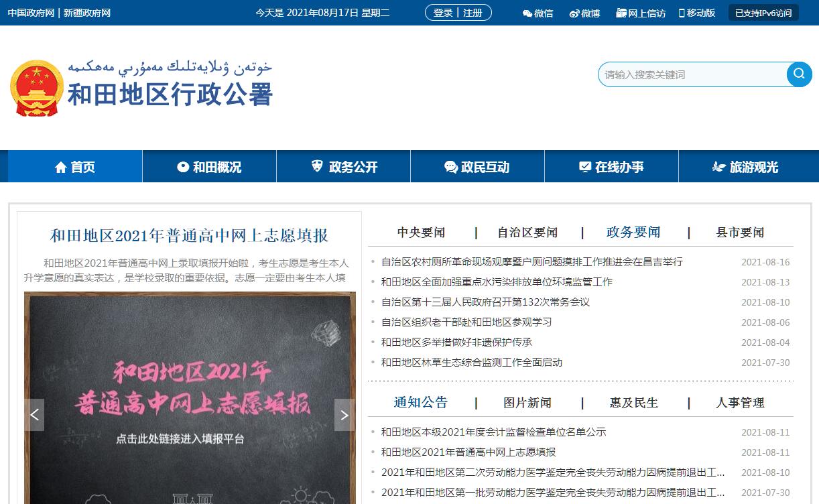Click the national emblem logo

(x=36, y=88)
